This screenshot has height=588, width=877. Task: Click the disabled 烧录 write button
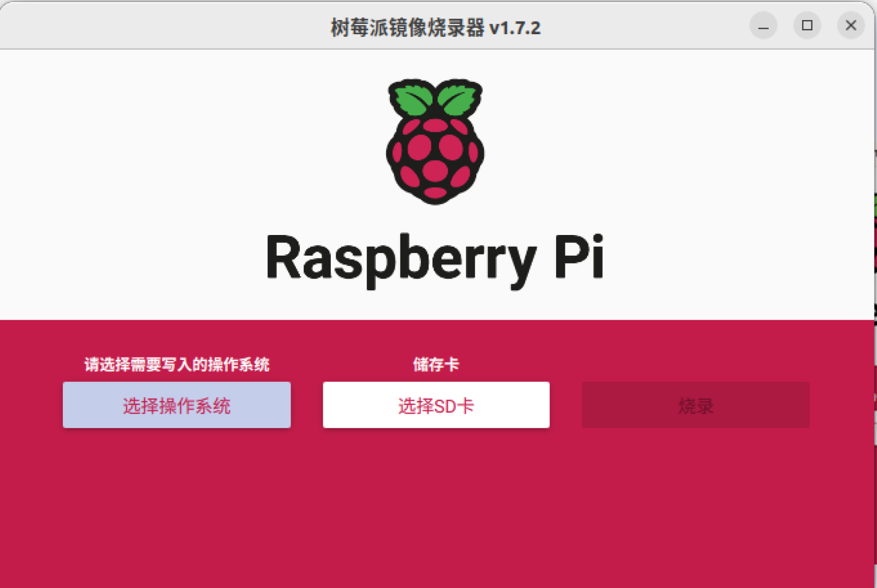(x=696, y=405)
